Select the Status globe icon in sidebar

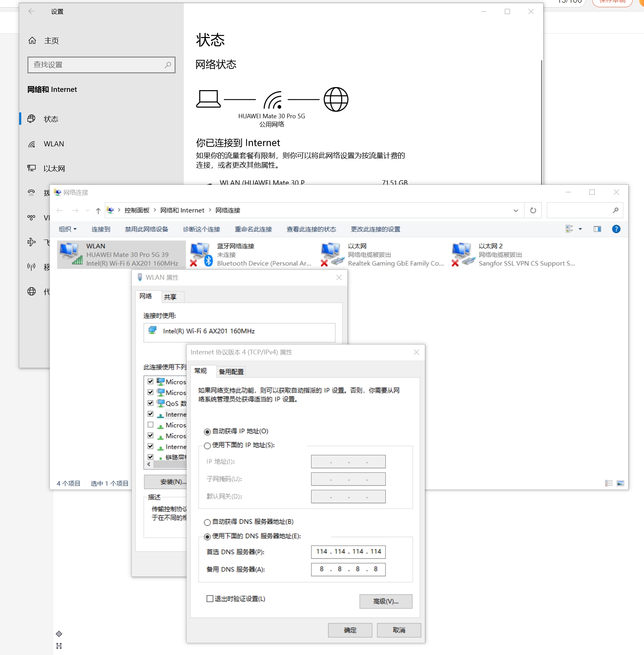pos(32,119)
